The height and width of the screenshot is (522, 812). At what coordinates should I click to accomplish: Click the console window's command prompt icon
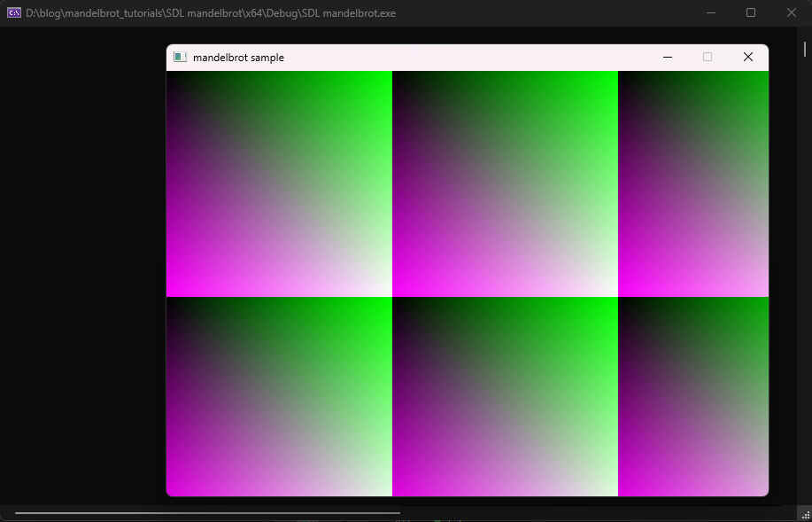14,12
